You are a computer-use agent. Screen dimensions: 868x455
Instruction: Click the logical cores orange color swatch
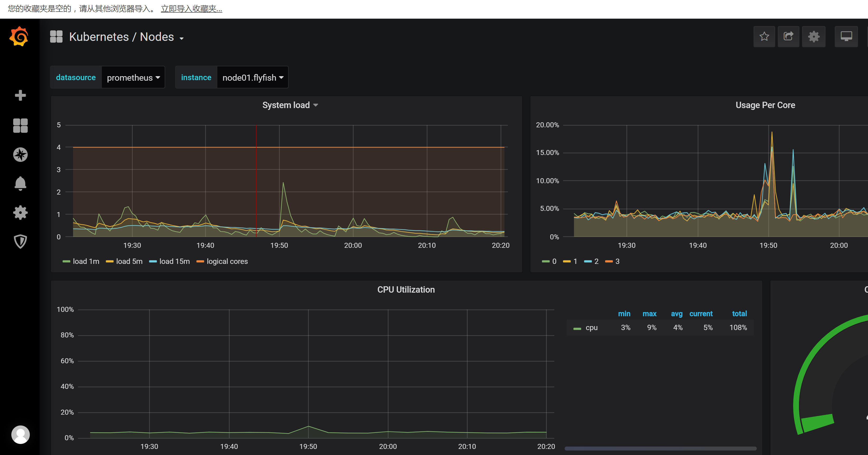(x=200, y=262)
